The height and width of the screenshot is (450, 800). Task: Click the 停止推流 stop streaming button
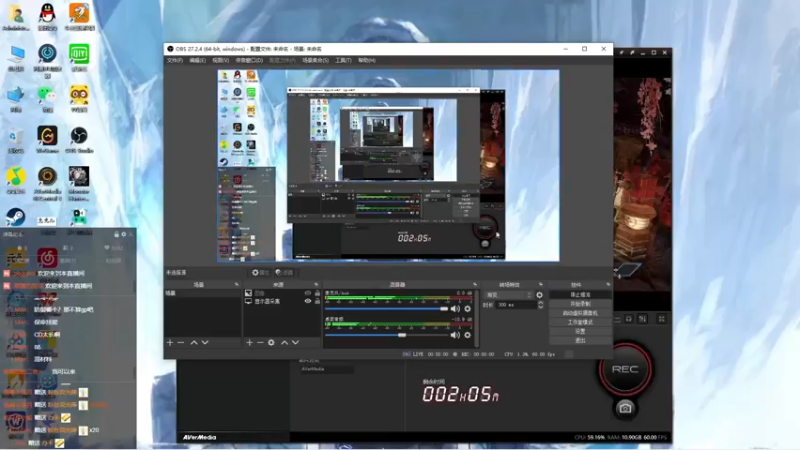tap(580, 295)
